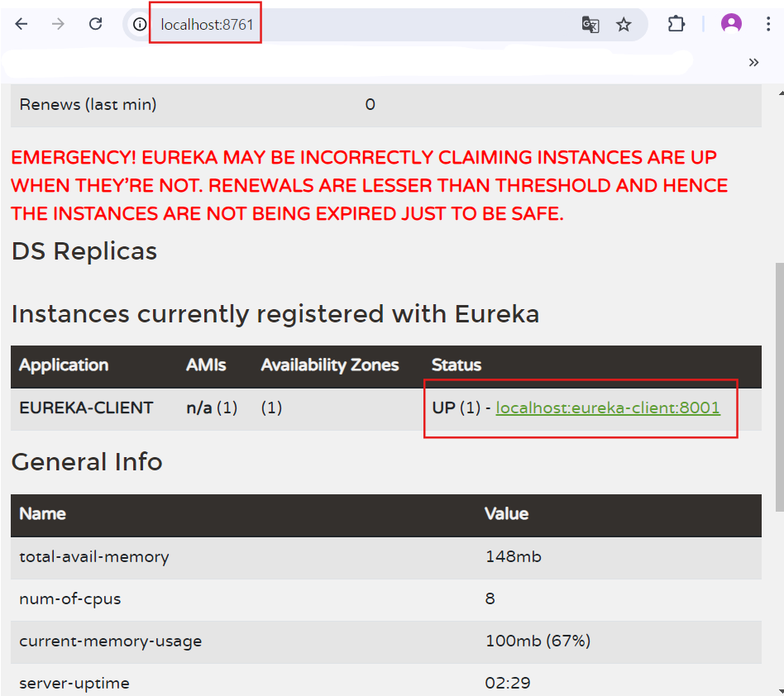The width and height of the screenshot is (784, 696).
Task: Click the Instances currently registered heading
Action: point(275,314)
